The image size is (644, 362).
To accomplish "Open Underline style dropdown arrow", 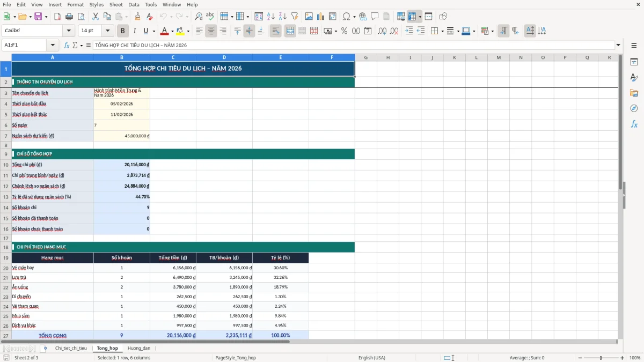I will pos(153,31).
